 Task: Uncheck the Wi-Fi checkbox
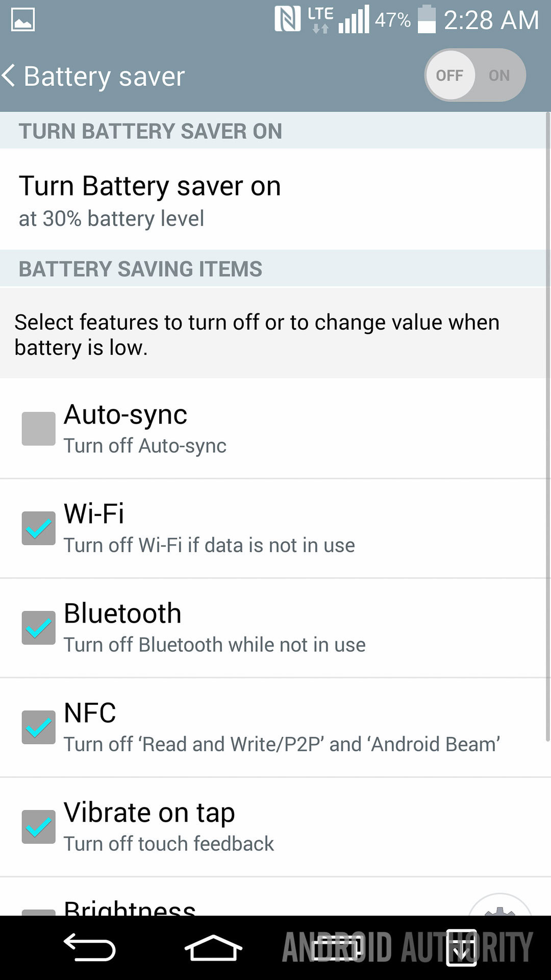tap(38, 528)
